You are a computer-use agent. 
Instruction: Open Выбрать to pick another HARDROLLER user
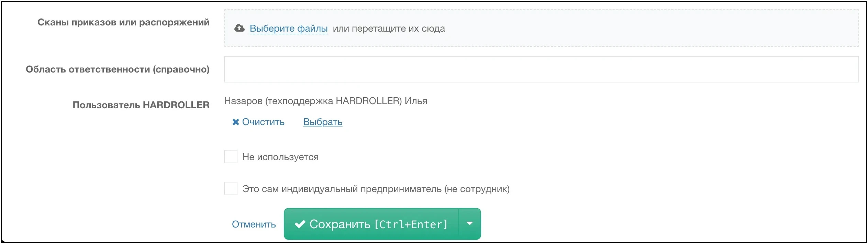[322, 122]
